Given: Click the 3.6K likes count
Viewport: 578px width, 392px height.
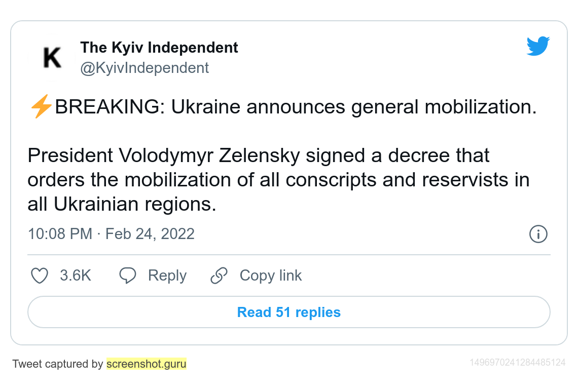Looking at the screenshot, I should coord(76,276).
